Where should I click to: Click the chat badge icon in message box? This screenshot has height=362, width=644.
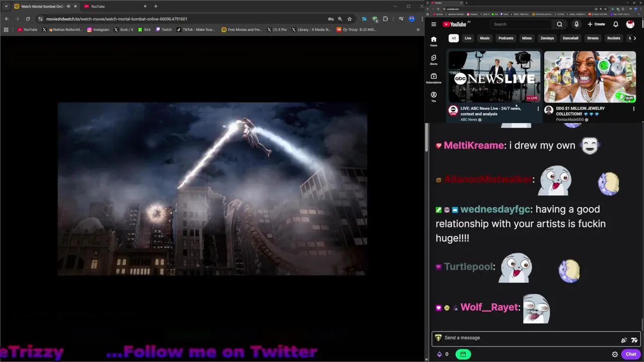[x=438, y=338]
